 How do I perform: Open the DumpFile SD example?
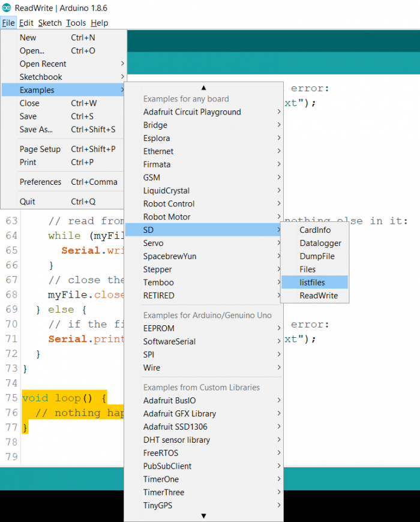[315, 256]
